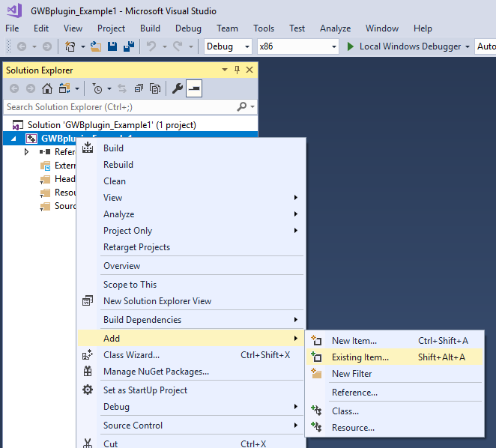This screenshot has width=496, height=448.
Task: Click the Undo toolbar icon
Action: [x=151, y=47]
